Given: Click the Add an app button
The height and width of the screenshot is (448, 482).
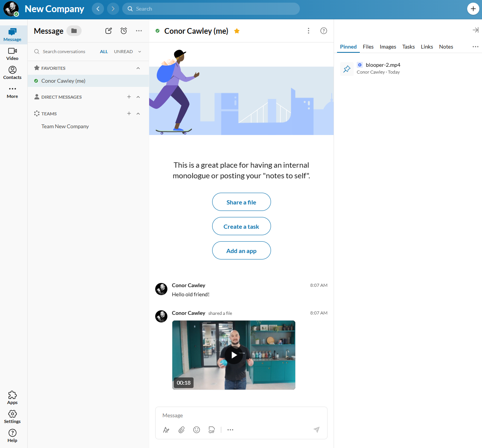Looking at the screenshot, I should [x=241, y=250].
